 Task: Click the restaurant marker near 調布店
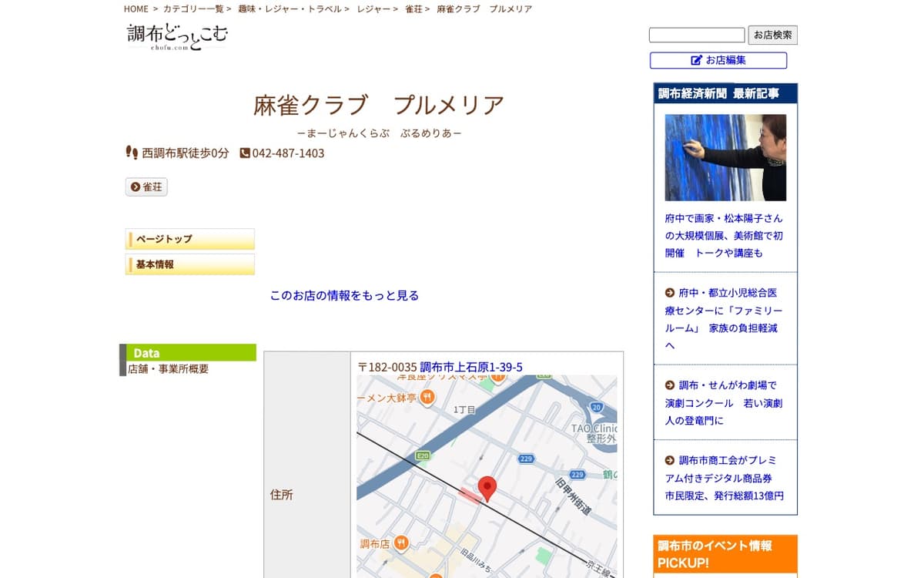[400, 543]
